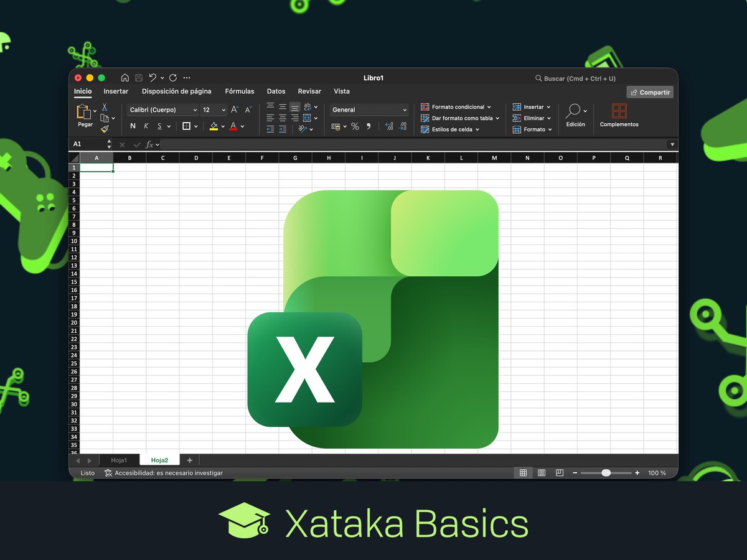Image resolution: width=747 pixels, height=560 pixels.
Task: Click the percent style icon
Action: pyautogui.click(x=355, y=126)
